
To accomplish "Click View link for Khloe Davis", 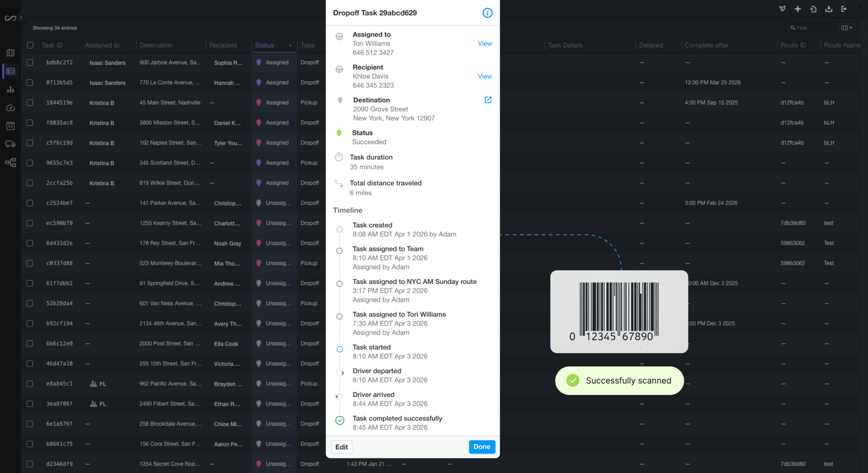I will click(x=485, y=77).
